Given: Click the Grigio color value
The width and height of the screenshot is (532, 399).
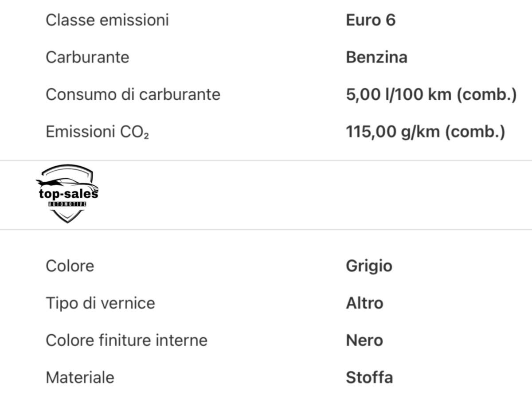Looking at the screenshot, I should pos(369,266).
